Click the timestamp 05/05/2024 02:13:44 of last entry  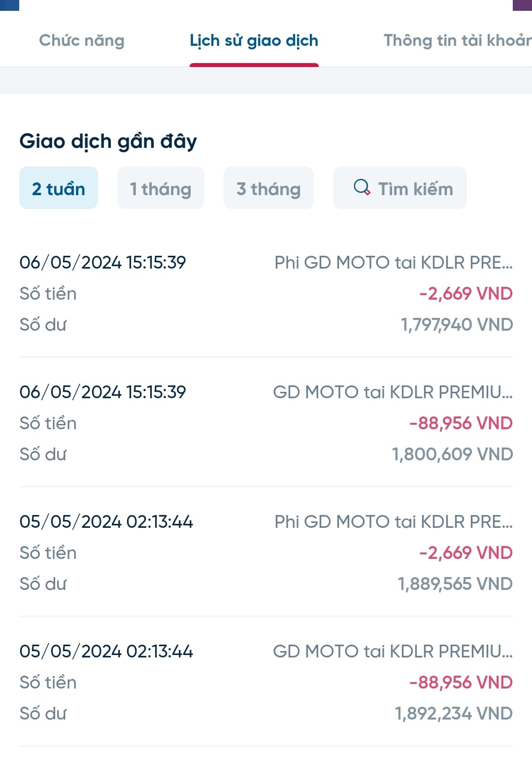click(x=106, y=652)
